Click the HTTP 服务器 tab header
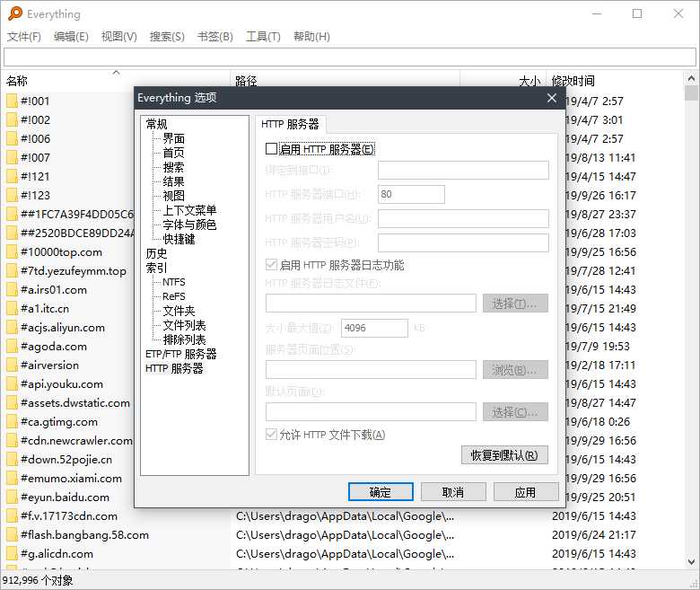Screen dimensions: 700x590 tap(290, 124)
